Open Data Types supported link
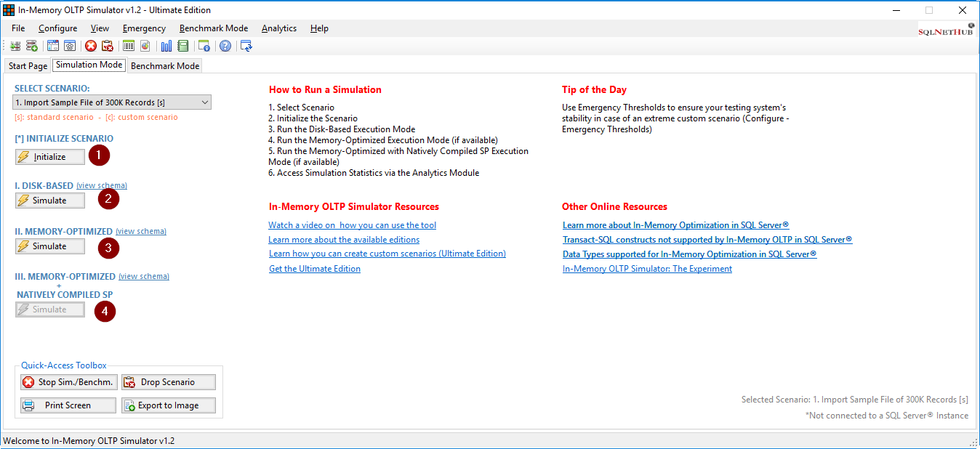 pos(690,254)
